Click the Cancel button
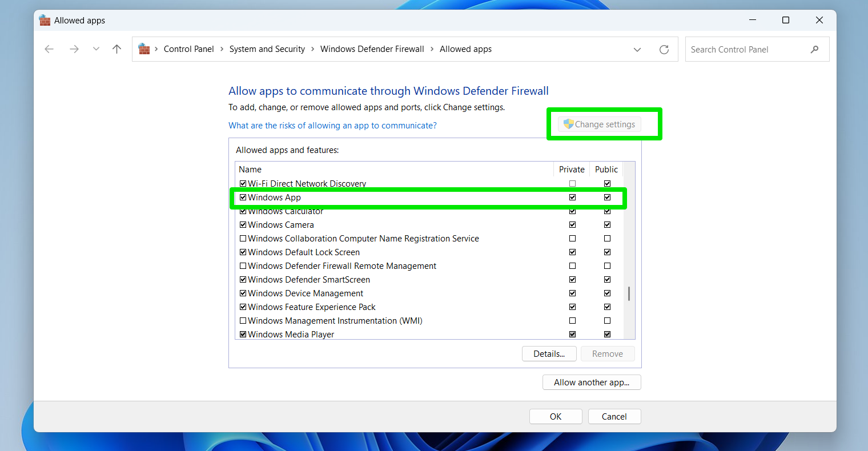 click(614, 417)
